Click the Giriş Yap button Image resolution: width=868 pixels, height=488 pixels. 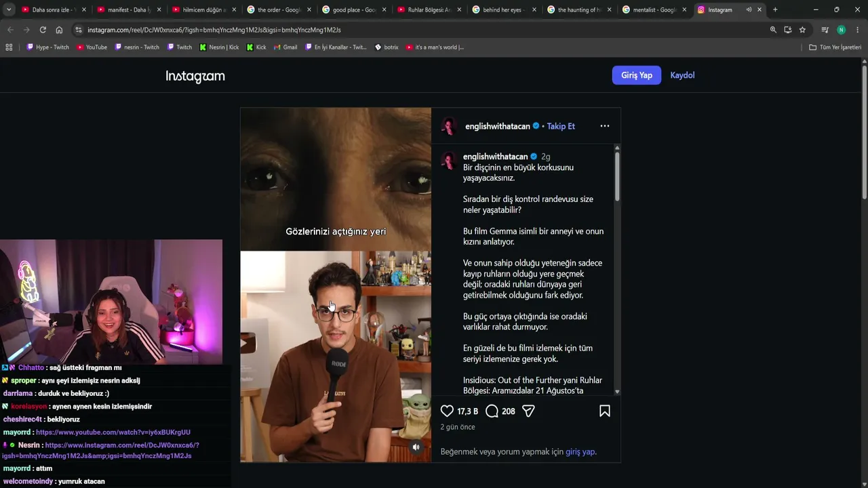coord(637,75)
